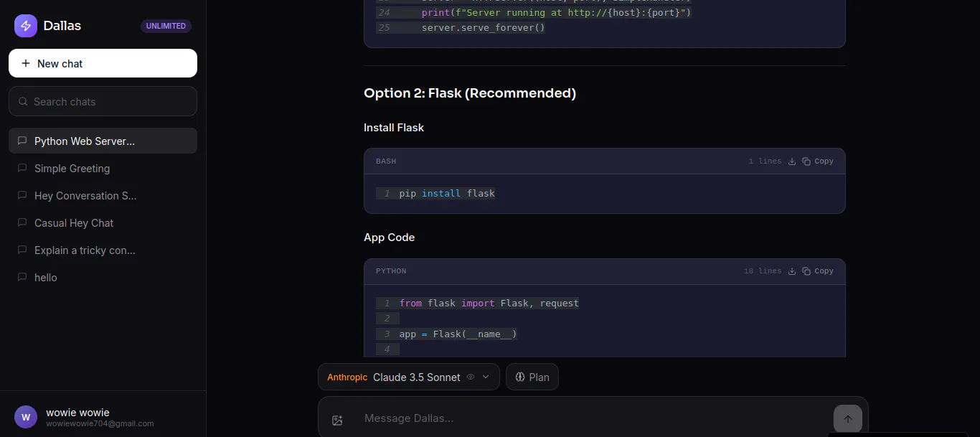Copy the Flask app Python code
Screen dimensions: 980x437
point(818,271)
